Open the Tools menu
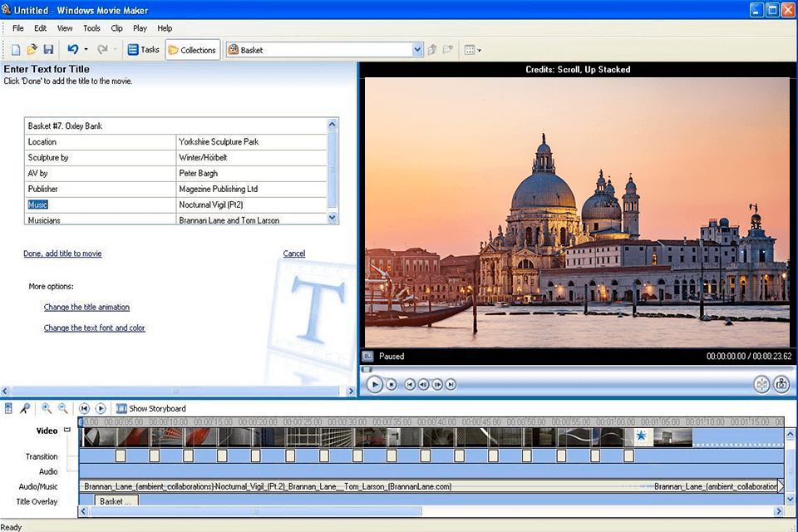Viewport: 798px width, 532px height. point(91,28)
